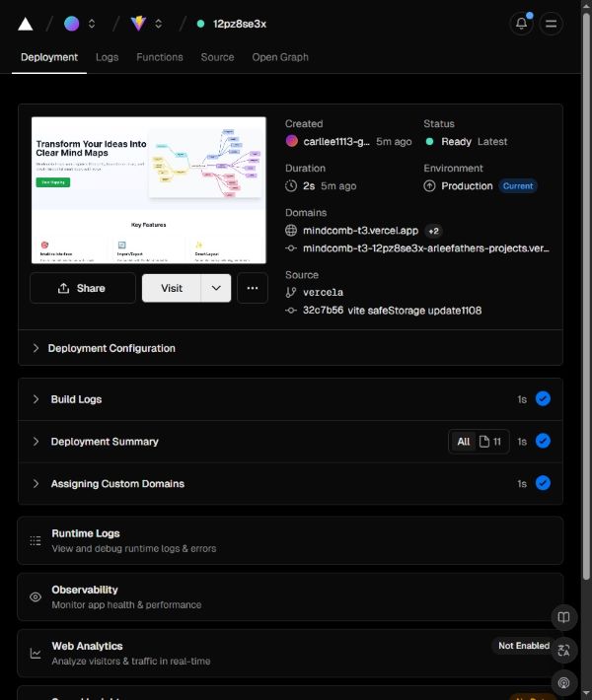Switch to the Source tab
592x700 pixels.
[218, 57]
